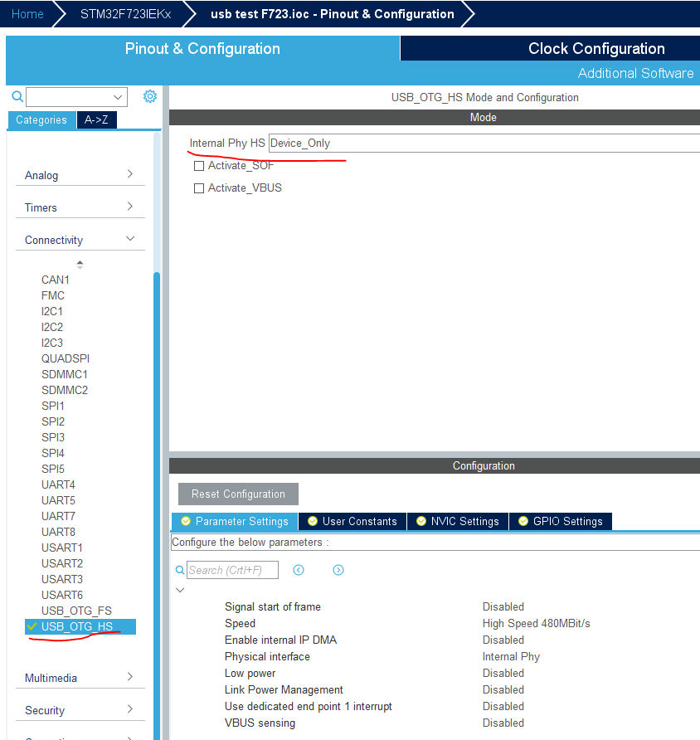Open the NVIC Settings tab

click(458, 521)
